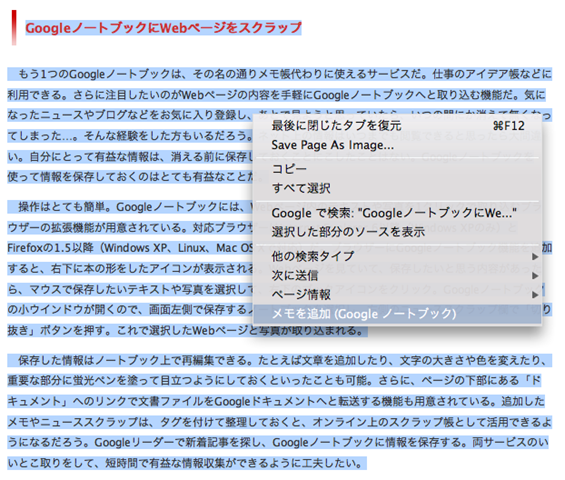Click text line starting 'ウザーの拡張機能が用意'

tap(130, 227)
